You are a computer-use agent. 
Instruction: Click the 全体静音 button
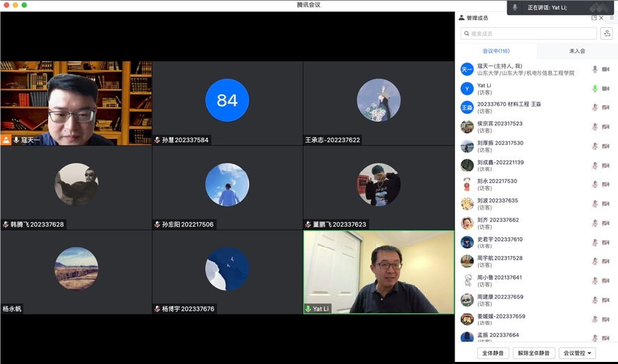pos(493,353)
